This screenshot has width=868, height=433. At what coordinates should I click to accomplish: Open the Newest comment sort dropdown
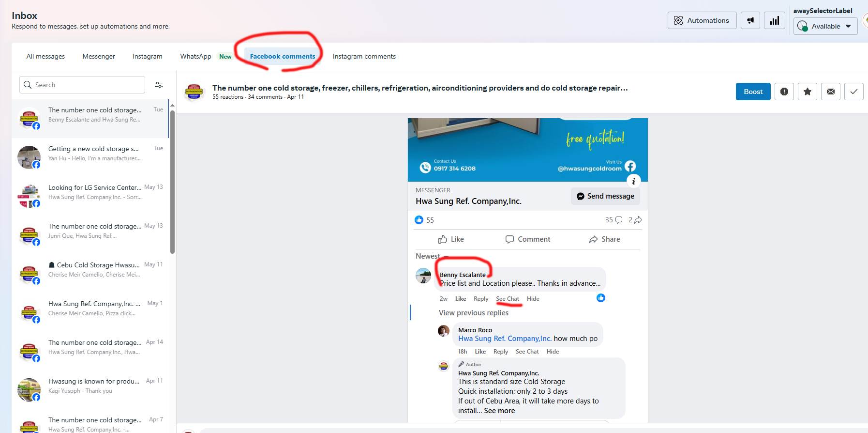click(x=432, y=256)
